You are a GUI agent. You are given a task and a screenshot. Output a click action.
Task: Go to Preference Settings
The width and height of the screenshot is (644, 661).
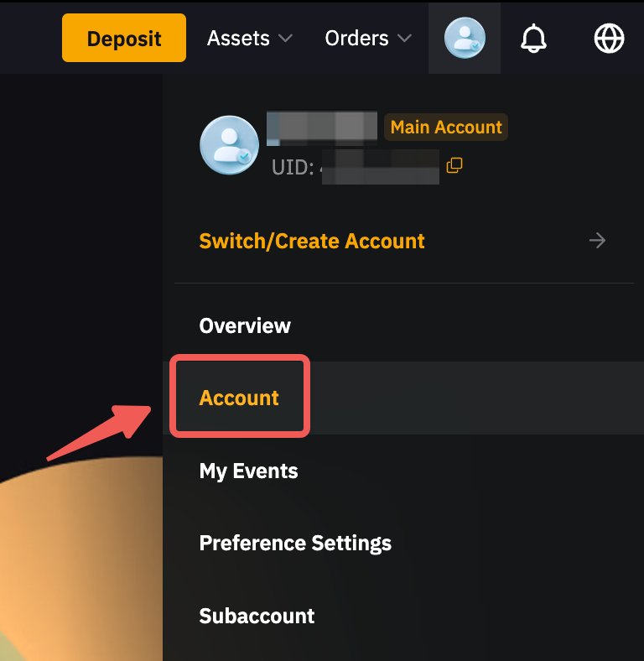coord(295,543)
